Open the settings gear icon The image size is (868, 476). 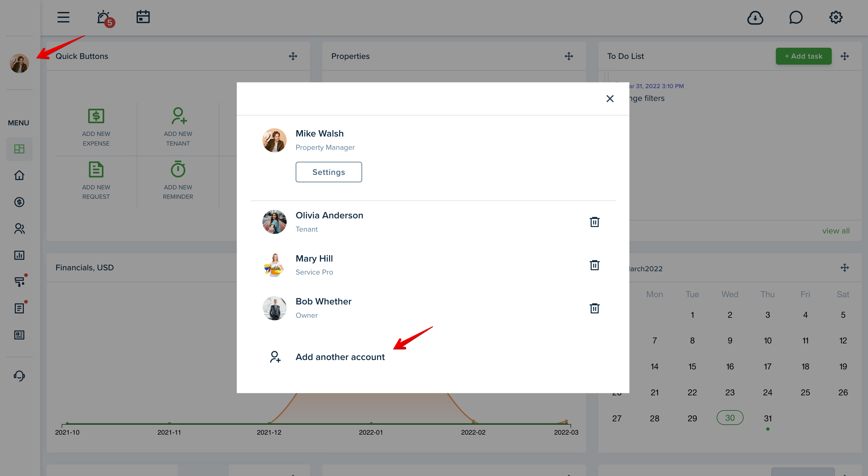(836, 17)
